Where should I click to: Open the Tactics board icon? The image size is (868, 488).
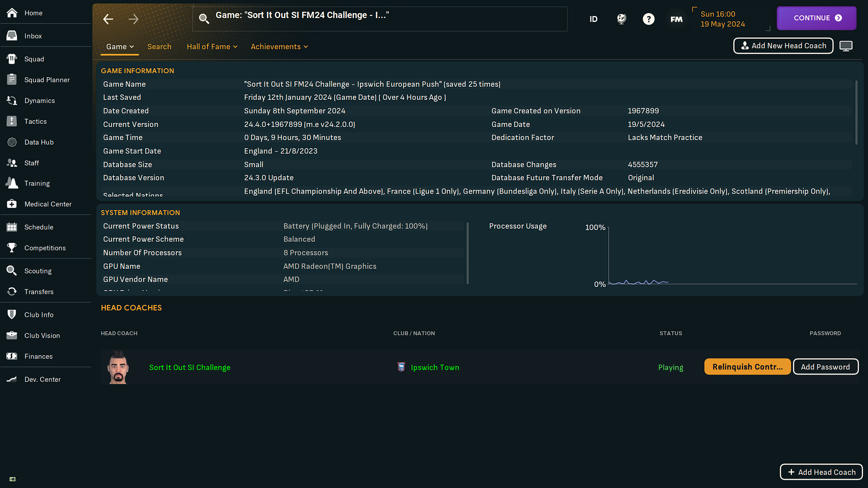[x=12, y=121]
